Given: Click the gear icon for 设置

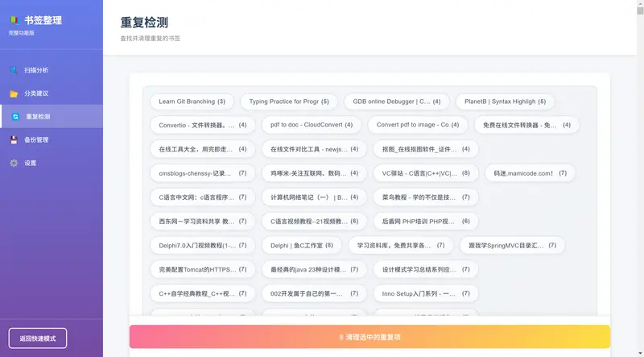Looking at the screenshot, I should (x=14, y=164).
